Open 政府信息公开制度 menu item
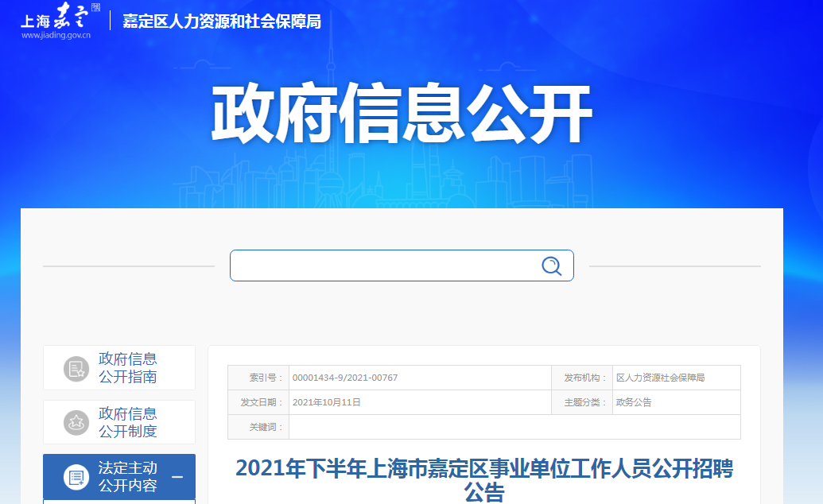The height and width of the screenshot is (504, 823). [x=119, y=422]
